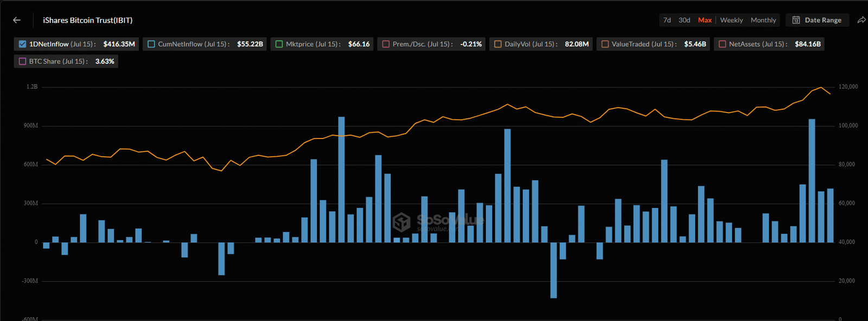This screenshot has height=321, width=868.
Task: Toggle the BTC Share checkbox
Action: [22, 61]
